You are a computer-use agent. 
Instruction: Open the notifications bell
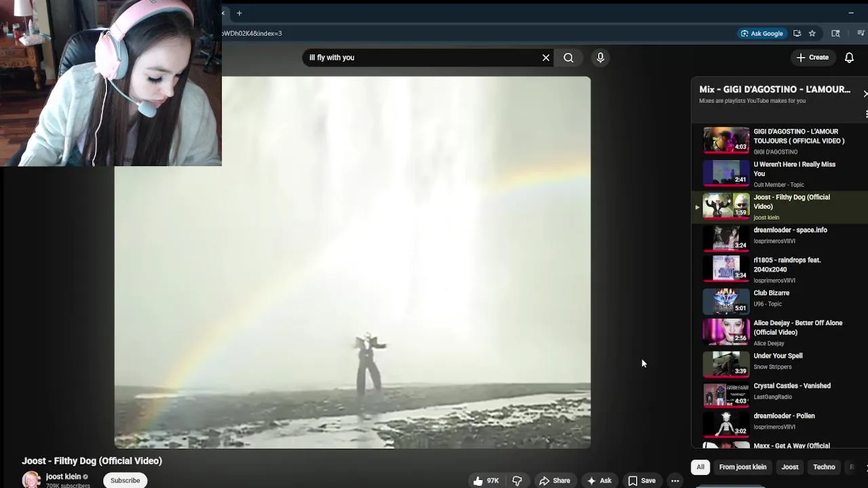coord(849,58)
